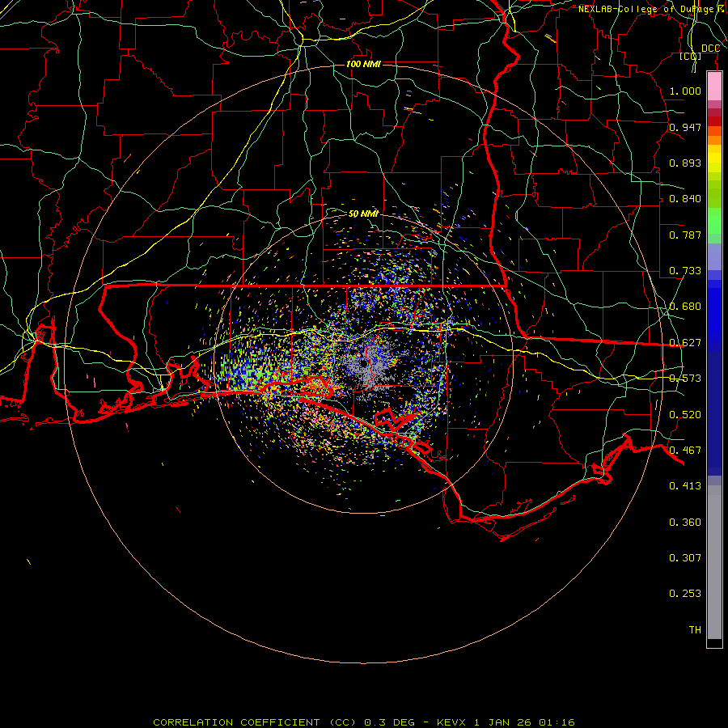728x728 pixels.
Task: Click the [CC] units label
Action: click(x=691, y=56)
